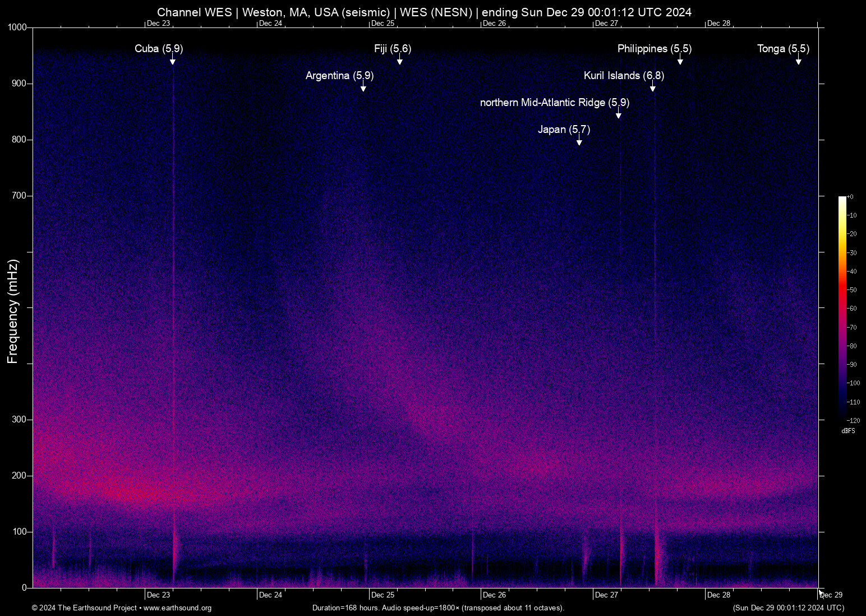Select the Dec 26 label on bottom axis

pyautogui.click(x=494, y=595)
